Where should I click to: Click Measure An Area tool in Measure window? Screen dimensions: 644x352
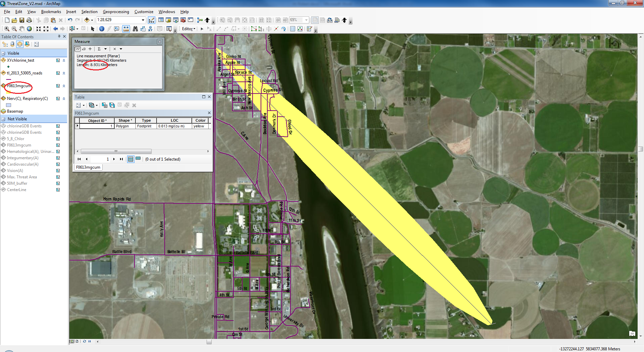click(x=84, y=49)
